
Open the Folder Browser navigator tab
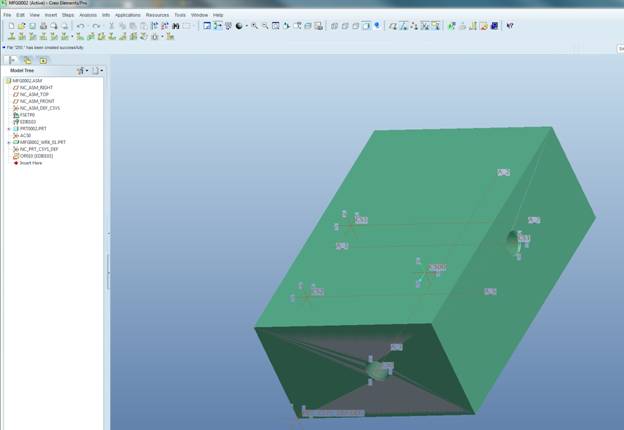tap(27, 61)
